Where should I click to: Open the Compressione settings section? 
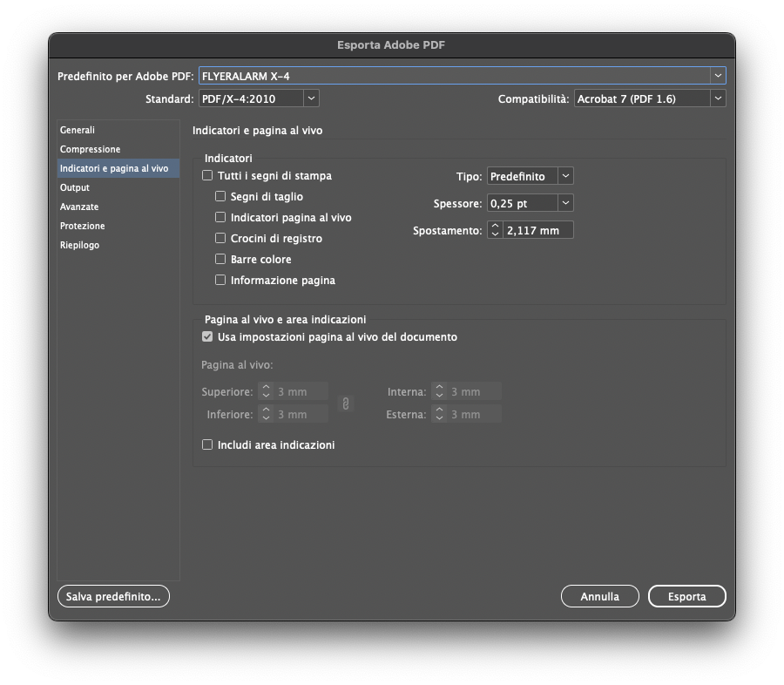tap(90, 149)
